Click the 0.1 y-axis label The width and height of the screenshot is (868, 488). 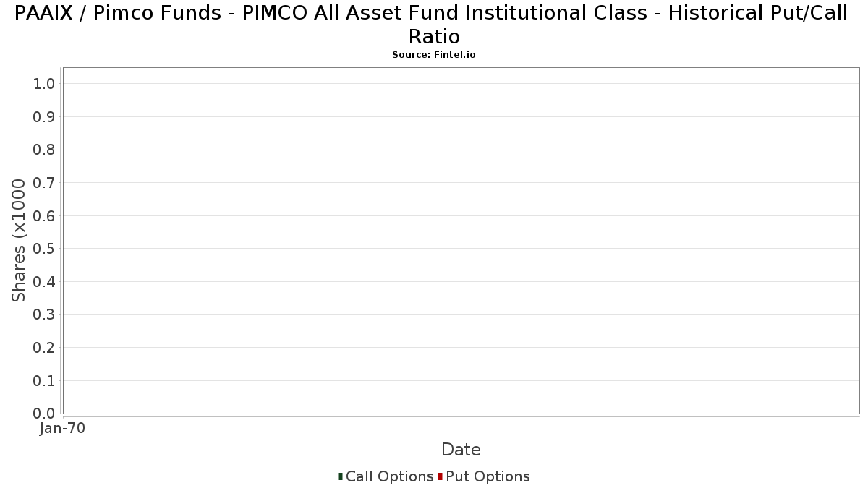tap(44, 381)
